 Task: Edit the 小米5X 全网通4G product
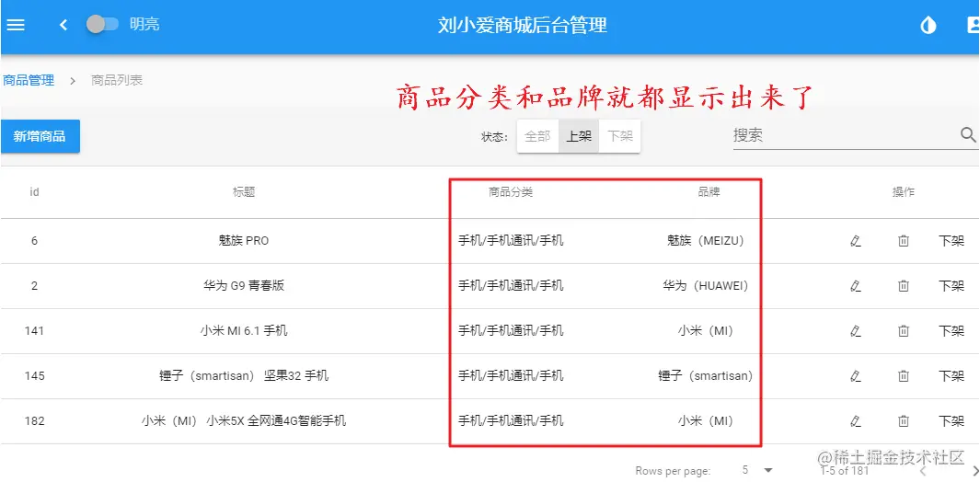pyautogui.click(x=856, y=420)
